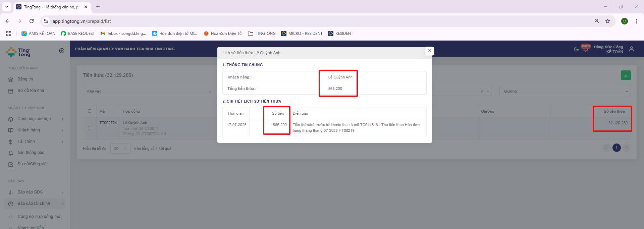Open the Giường filter dropdown
644x229 pixels.
[565, 91]
